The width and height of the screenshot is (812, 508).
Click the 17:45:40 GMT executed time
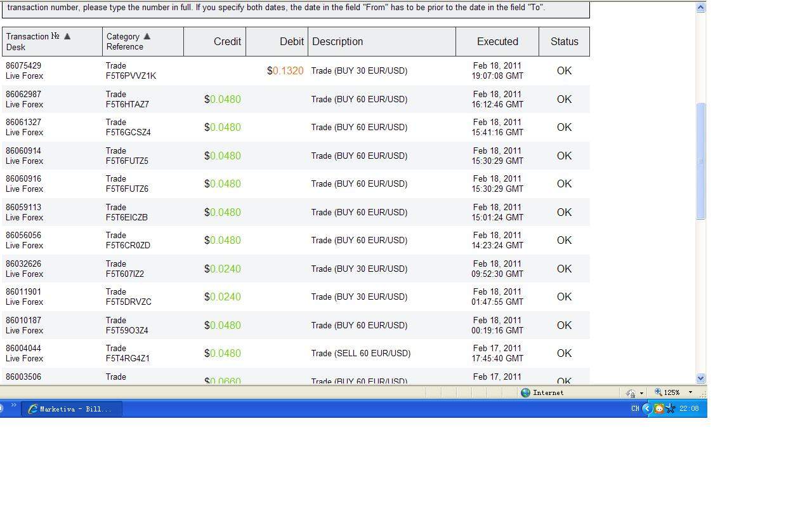tap(497, 358)
